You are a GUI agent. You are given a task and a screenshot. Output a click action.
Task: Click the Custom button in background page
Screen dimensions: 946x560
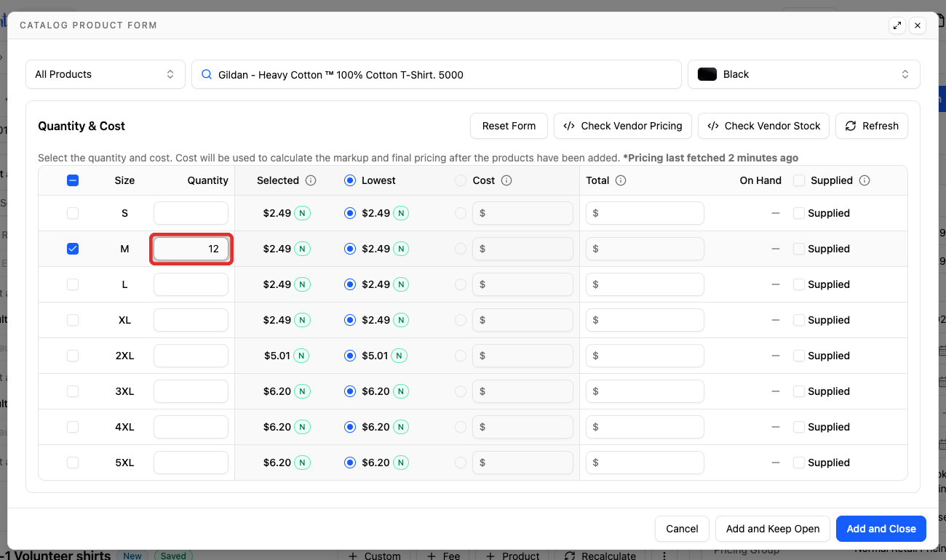[374, 556]
